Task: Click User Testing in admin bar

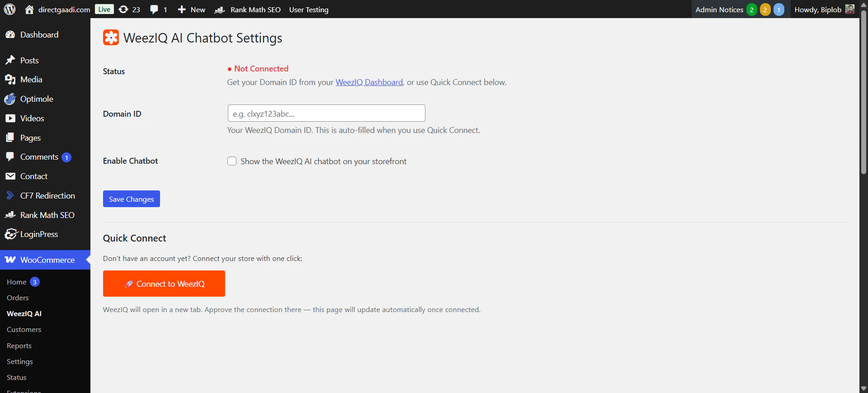Action: coord(309,9)
